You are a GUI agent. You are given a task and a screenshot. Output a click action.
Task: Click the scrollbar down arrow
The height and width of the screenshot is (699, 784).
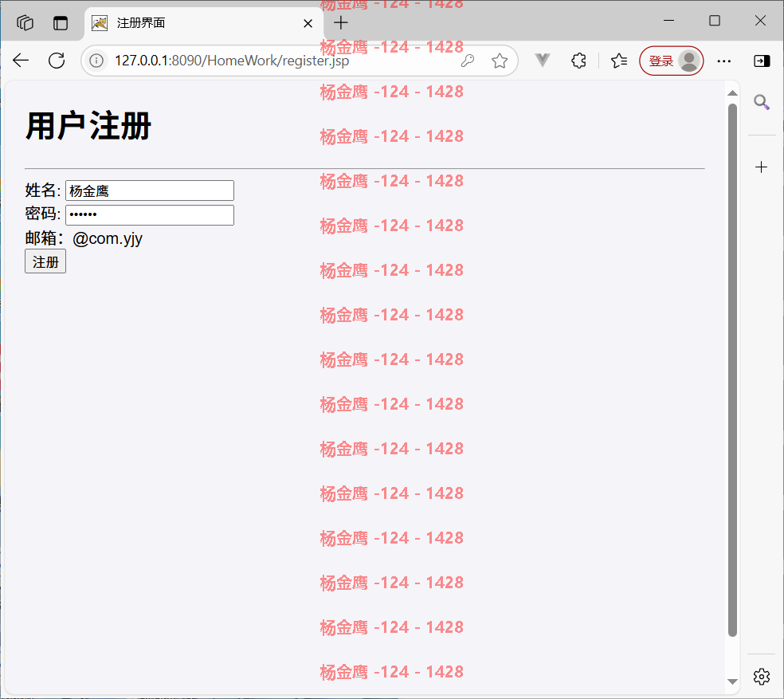click(732, 681)
